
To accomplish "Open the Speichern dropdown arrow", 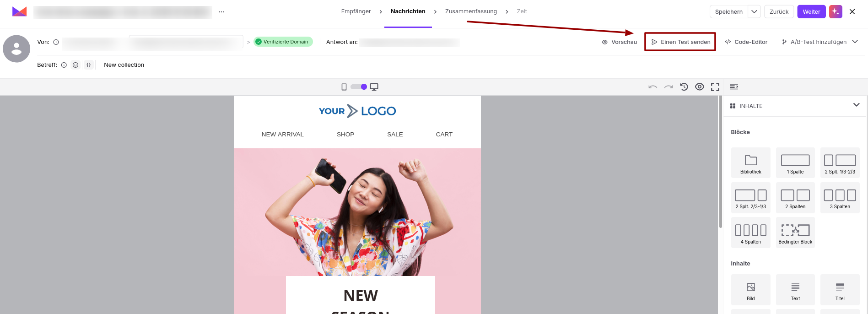I will 755,11.
